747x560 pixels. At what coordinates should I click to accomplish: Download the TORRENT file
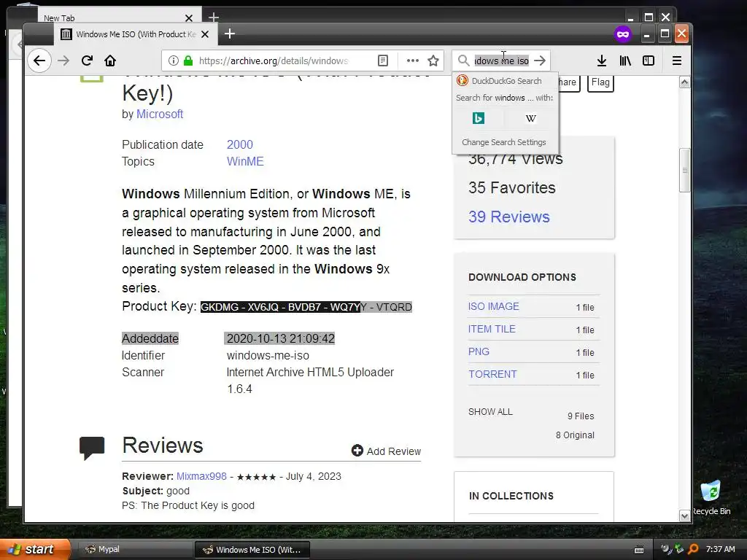pos(492,374)
